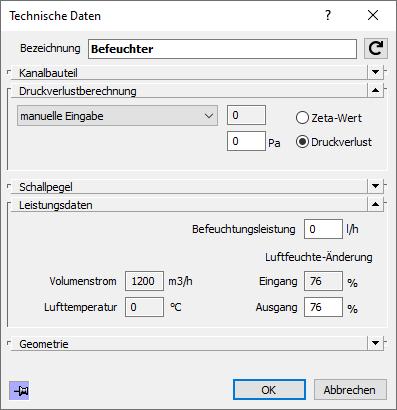Click the refresh arrow icon beside Bezeichnung
This screenshot has height=410, width=397.
[x=376, y=49]
